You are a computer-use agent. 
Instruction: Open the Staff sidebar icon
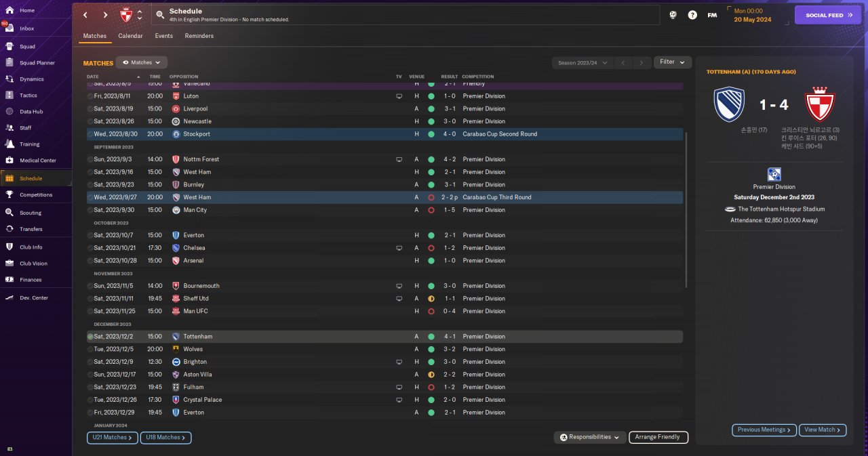[x=9, y=127]
